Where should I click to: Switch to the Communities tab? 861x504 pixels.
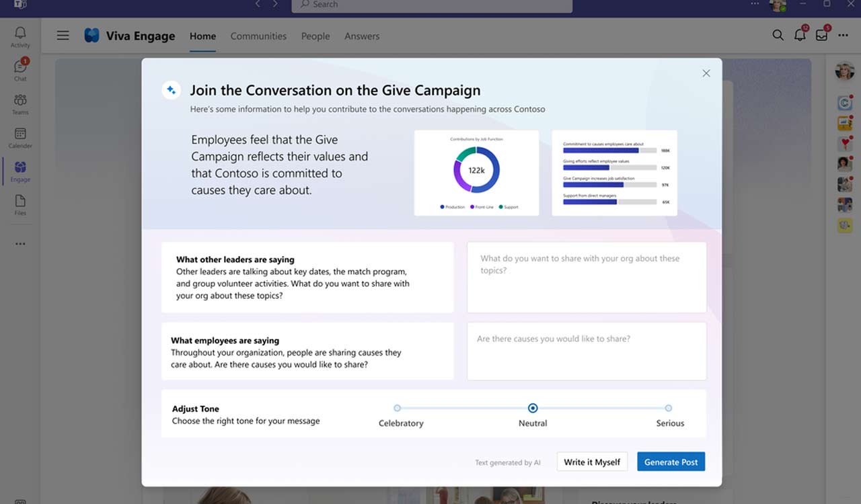tap(258, 36)
